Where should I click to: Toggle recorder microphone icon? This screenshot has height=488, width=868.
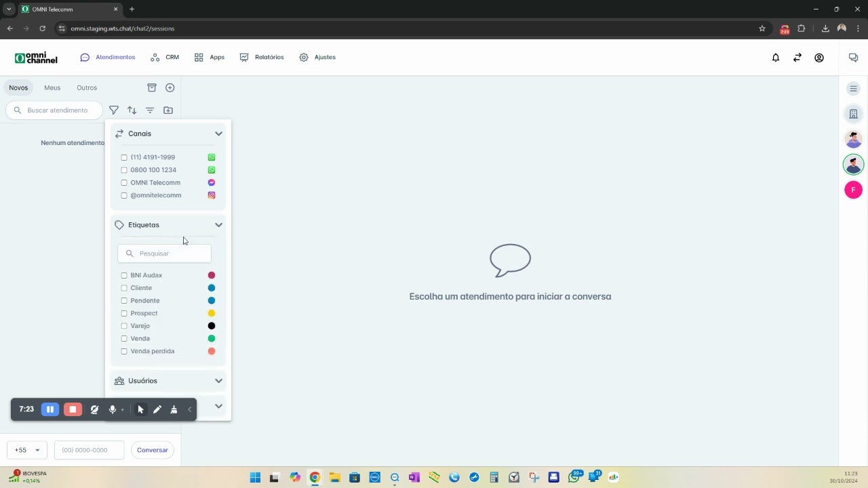pos(113,409)
